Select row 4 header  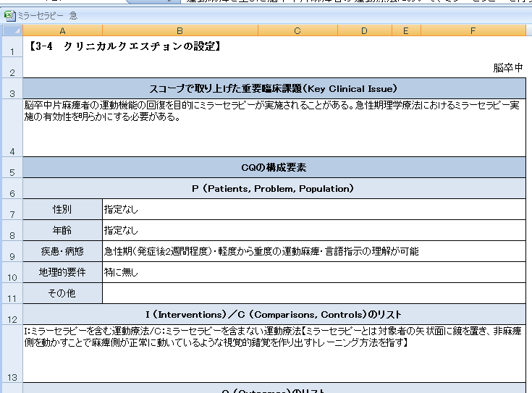coord(12,128)
